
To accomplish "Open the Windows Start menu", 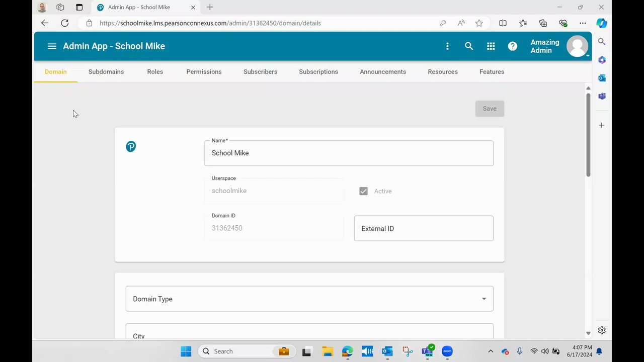I will click(186, 351).
